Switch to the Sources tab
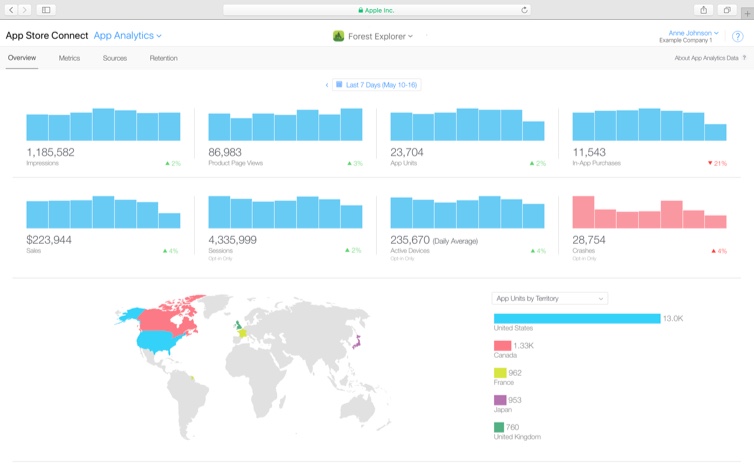 [115, 58]
